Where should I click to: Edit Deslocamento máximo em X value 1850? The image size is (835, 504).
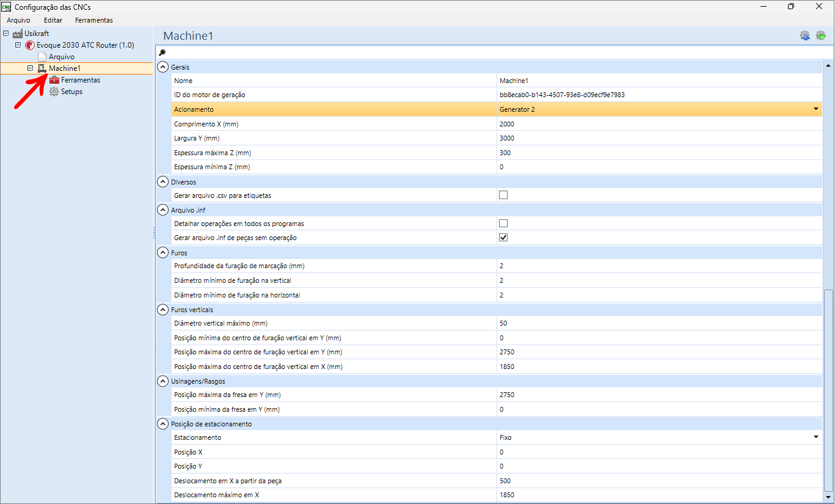[659, 495]
